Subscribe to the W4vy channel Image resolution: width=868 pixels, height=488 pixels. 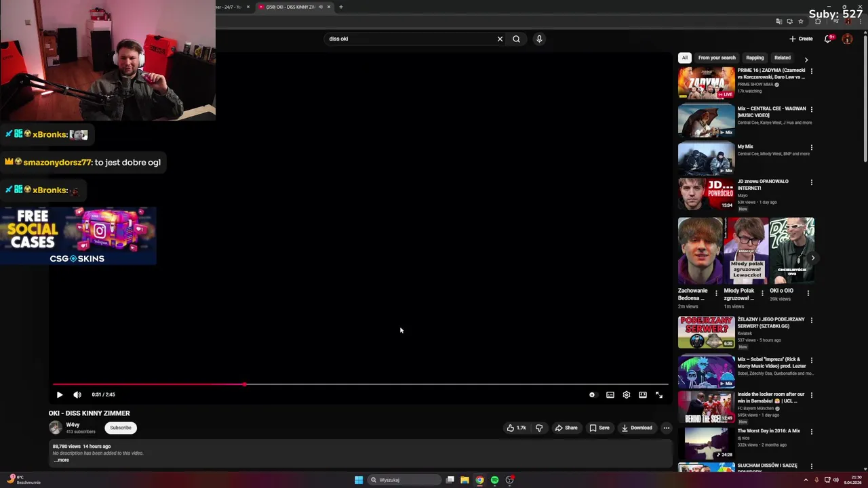click(x=121, y=428)
